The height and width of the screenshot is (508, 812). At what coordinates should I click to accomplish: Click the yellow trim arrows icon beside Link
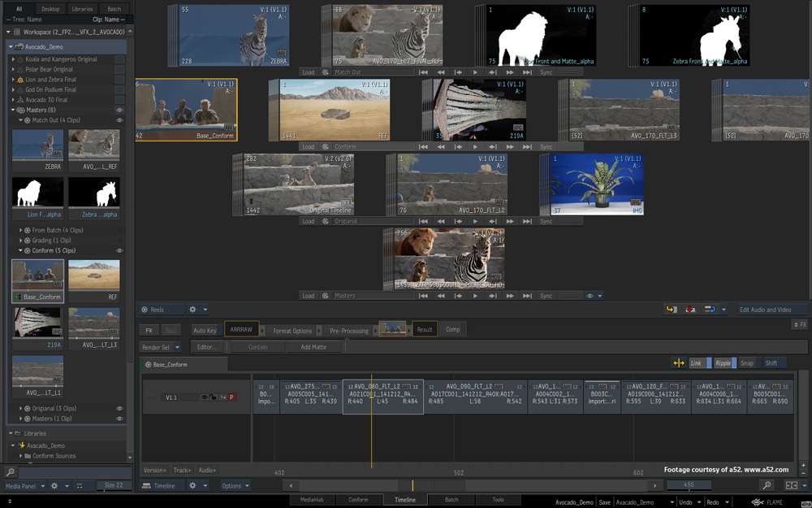pyautogui.click(x=678, y=363)
